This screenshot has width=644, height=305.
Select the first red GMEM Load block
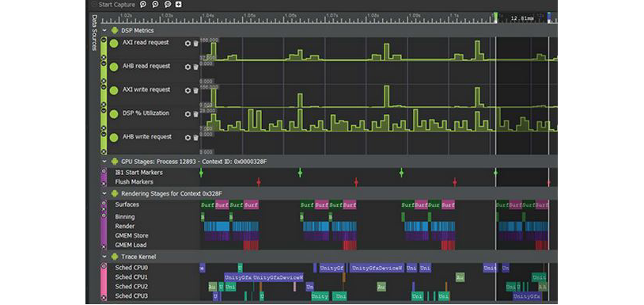(251, 246)
